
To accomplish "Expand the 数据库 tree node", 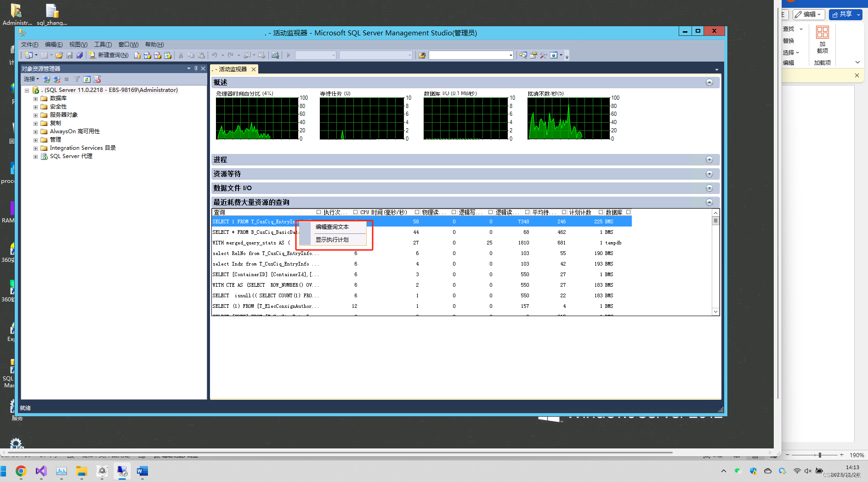I will [x=36, y=98].
